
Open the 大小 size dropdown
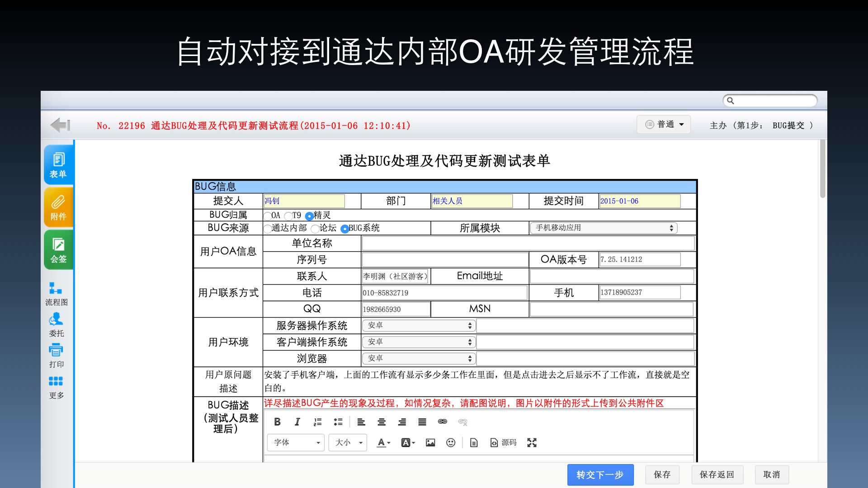[348, 442]
